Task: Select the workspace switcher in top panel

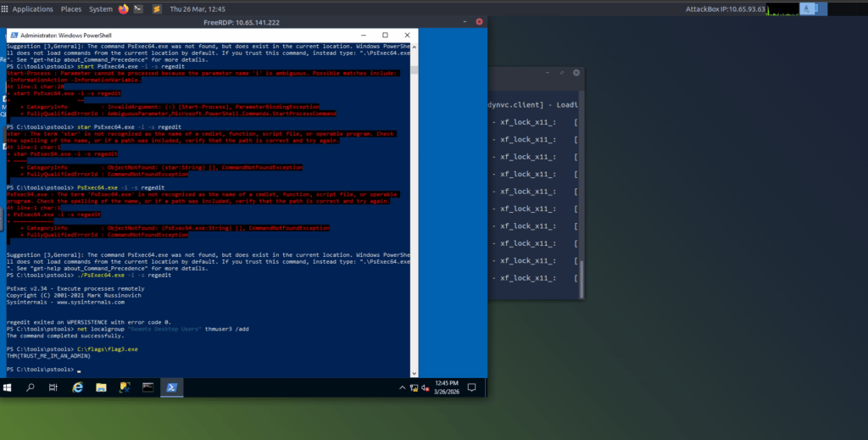Action: click(x=813, y=8)
